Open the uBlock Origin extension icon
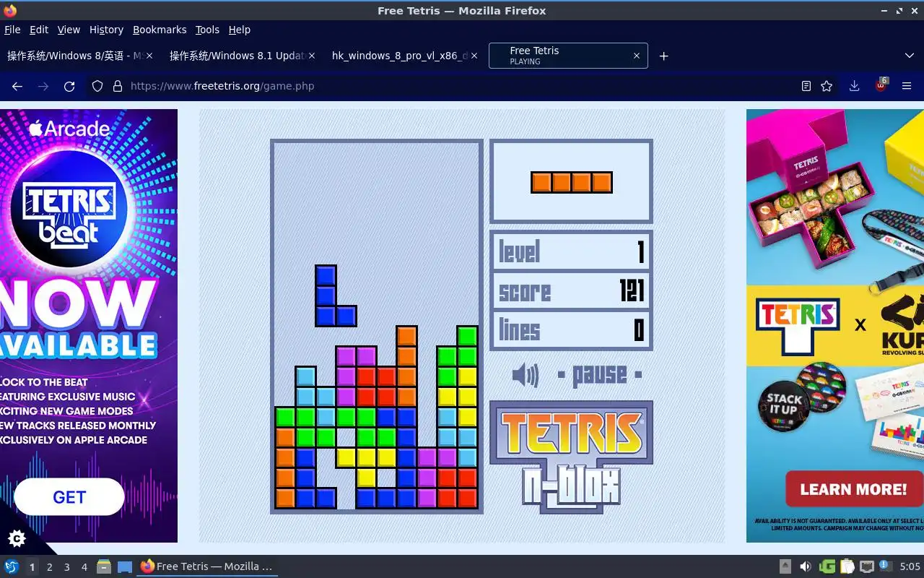Screen dimensions: 924x578 point(881,86)
